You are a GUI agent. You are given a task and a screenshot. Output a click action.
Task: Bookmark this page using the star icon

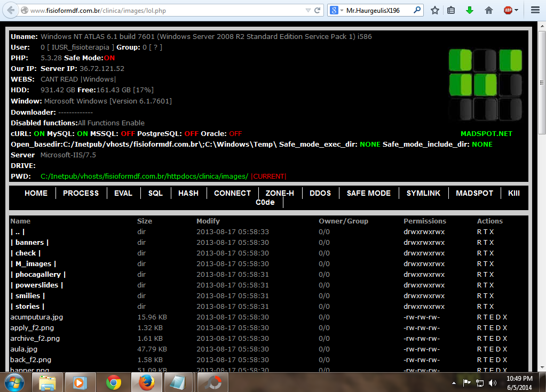[434, 10]
